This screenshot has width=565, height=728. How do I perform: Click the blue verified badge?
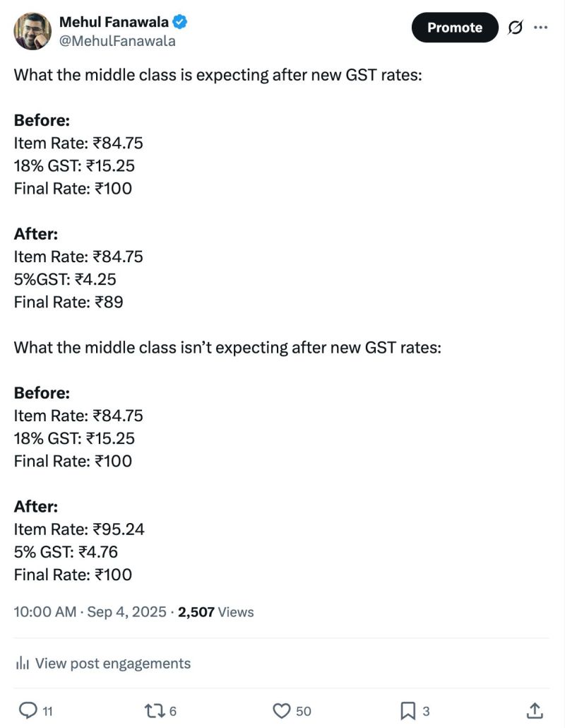[180, 22]
